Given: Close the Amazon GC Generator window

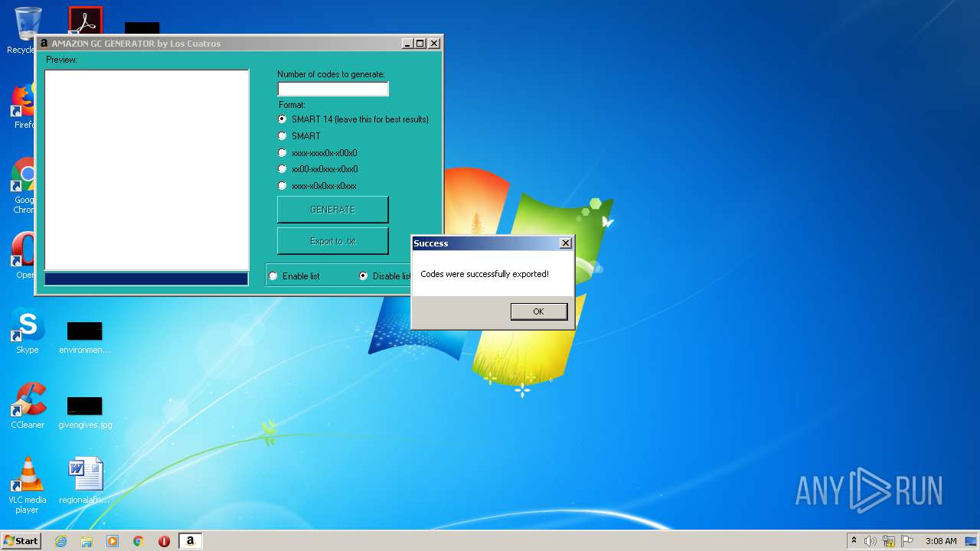Looking at the screenshot, I should (x=434, y=44).
